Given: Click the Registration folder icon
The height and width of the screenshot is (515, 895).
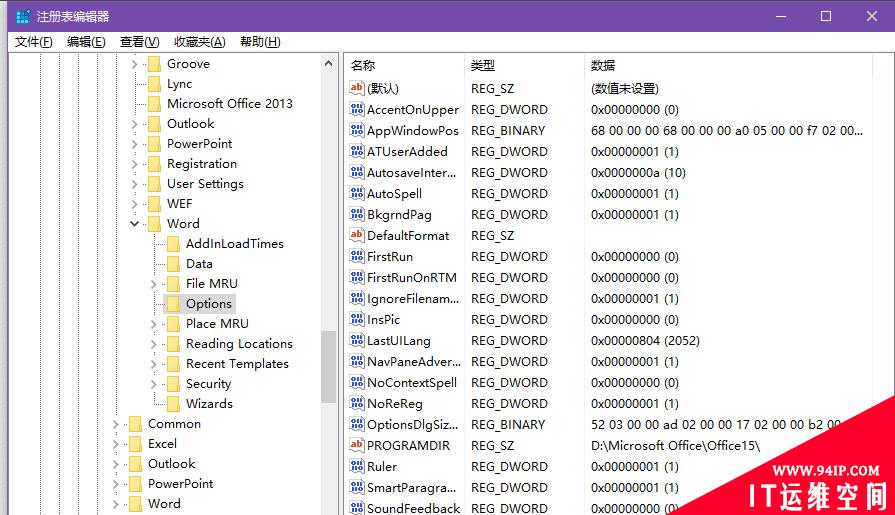Looking at the screenshot, I should pyautogui.click(x=154, y=164).
